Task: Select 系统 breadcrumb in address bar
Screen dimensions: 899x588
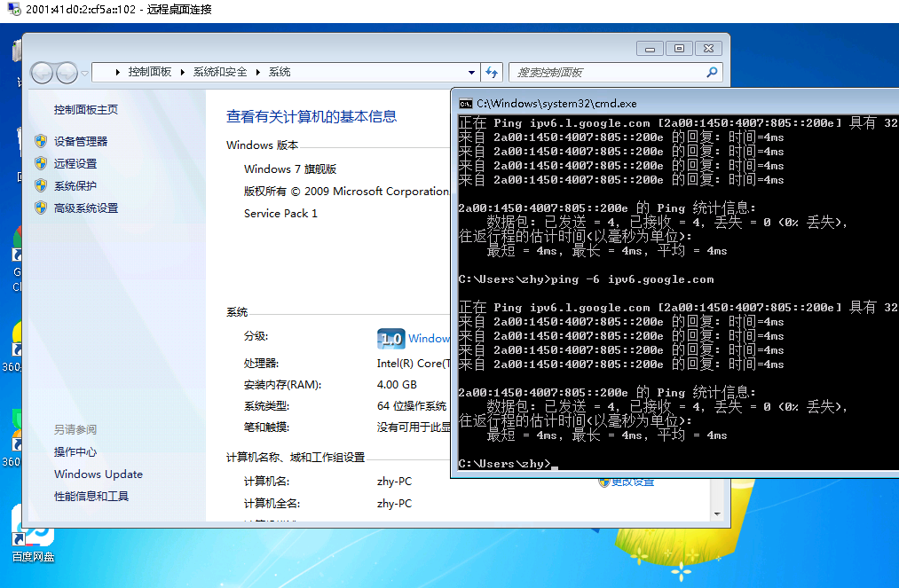Action: 280,72
